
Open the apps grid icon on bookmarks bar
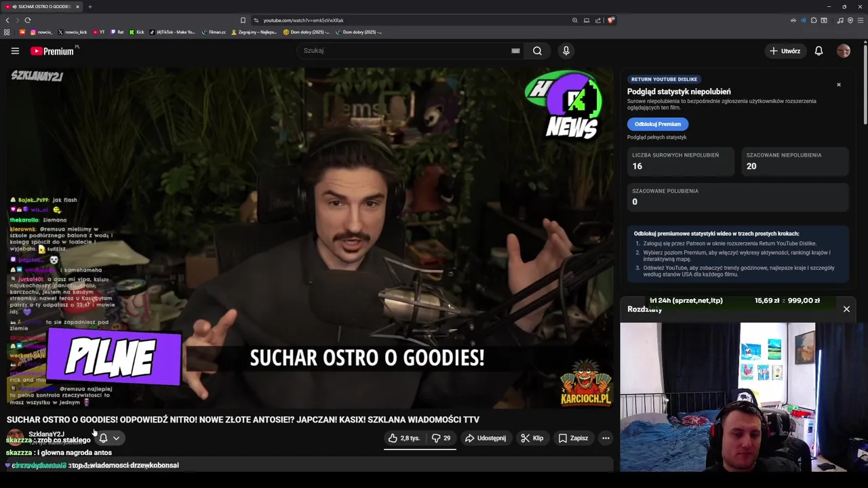(x=7, y=32)
